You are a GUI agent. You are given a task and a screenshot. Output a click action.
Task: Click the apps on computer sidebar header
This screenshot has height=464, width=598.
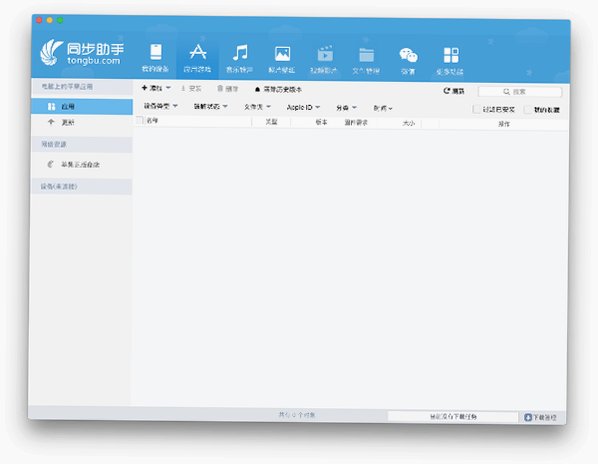(x=82, y=87)
